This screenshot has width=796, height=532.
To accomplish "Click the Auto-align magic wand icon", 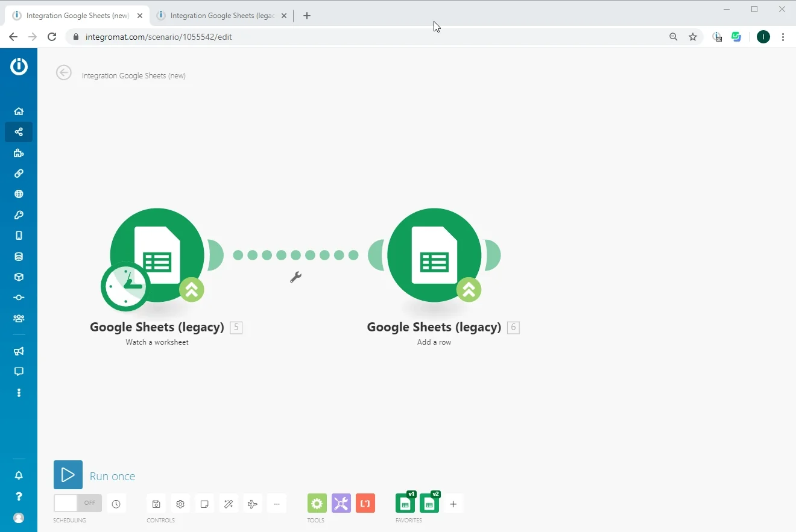I will click(229, 504).
